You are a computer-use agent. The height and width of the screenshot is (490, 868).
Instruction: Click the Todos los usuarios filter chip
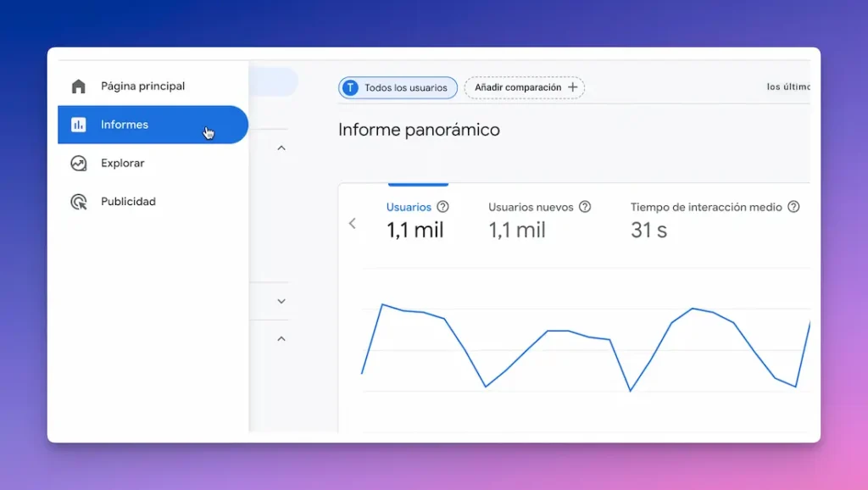coord(398,87)
